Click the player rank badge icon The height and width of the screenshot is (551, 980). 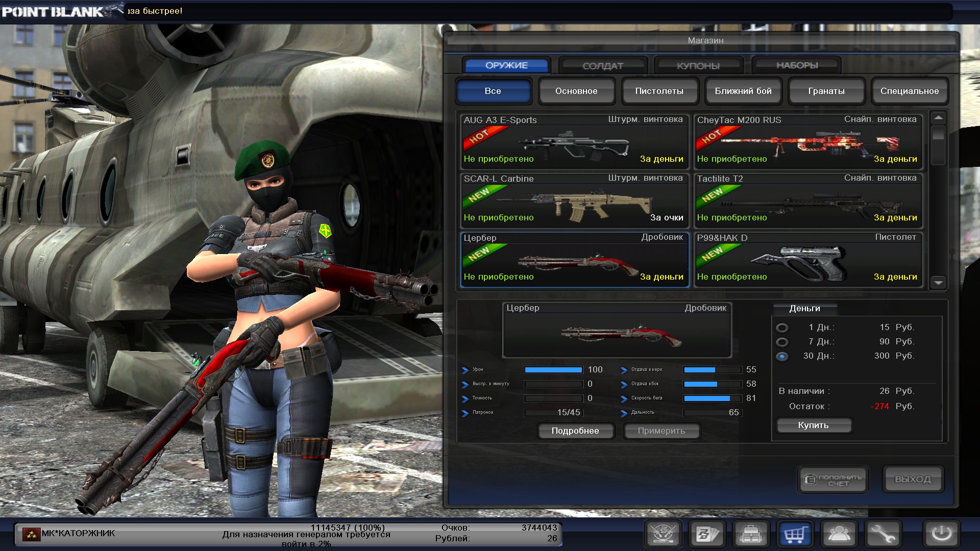click(x=32, y=534)
